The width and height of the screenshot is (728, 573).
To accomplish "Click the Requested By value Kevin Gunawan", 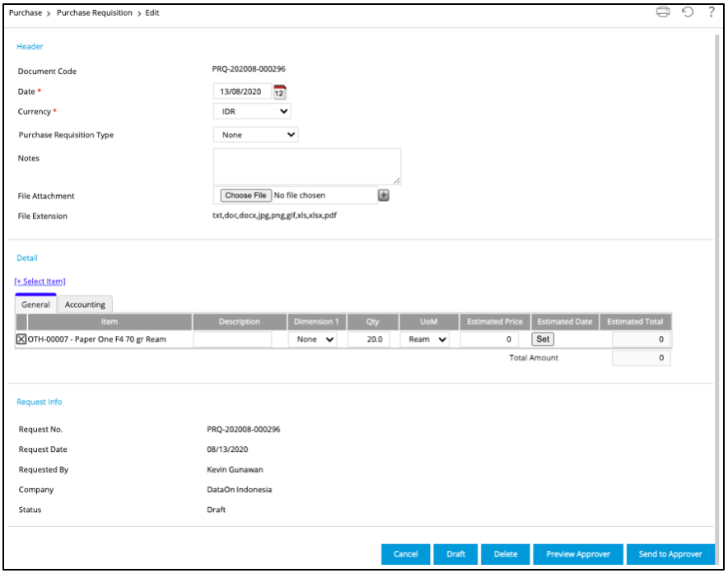I will click(x=235, y=469).
